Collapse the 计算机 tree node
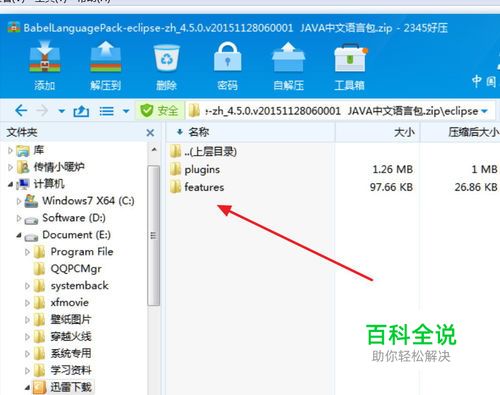Image resolution: width=500 pixels, height=395 pixels. click(11, 184)
